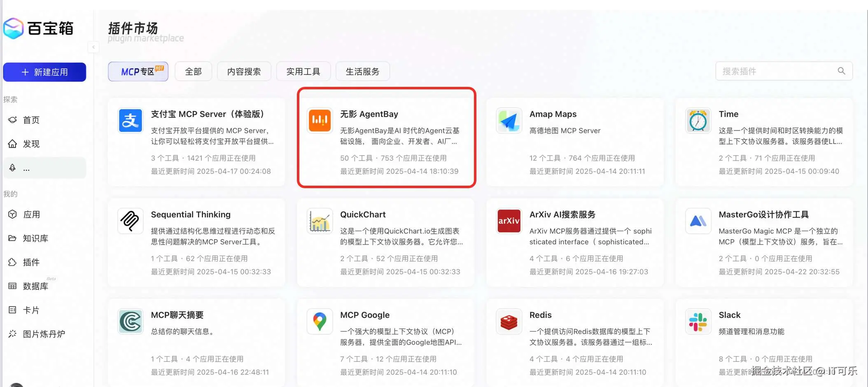Click the 图片炼丹炉 sparkle icon
The height and width of the screenshot is (387, 868).
[x=13, y=333]
